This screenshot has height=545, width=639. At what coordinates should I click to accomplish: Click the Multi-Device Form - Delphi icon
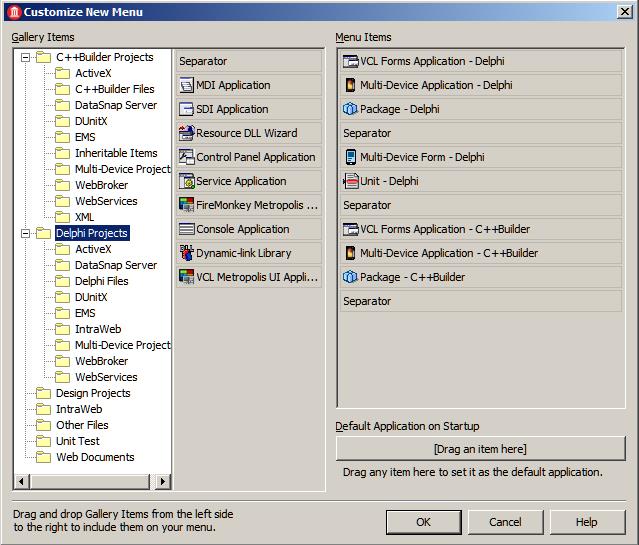(x=350, y=157)
